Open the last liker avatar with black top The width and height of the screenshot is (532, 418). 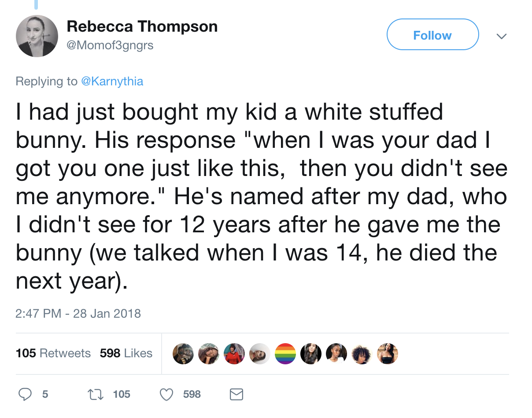point(388,354)
